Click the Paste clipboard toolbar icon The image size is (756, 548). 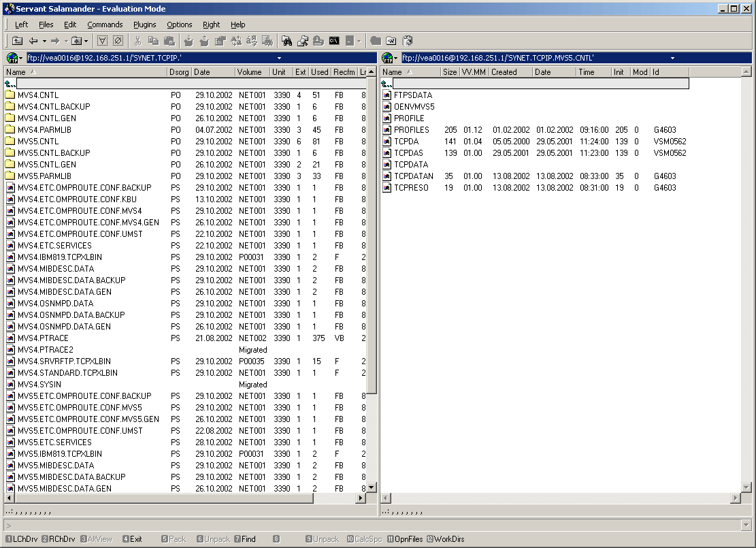click(x=169, y=41)
